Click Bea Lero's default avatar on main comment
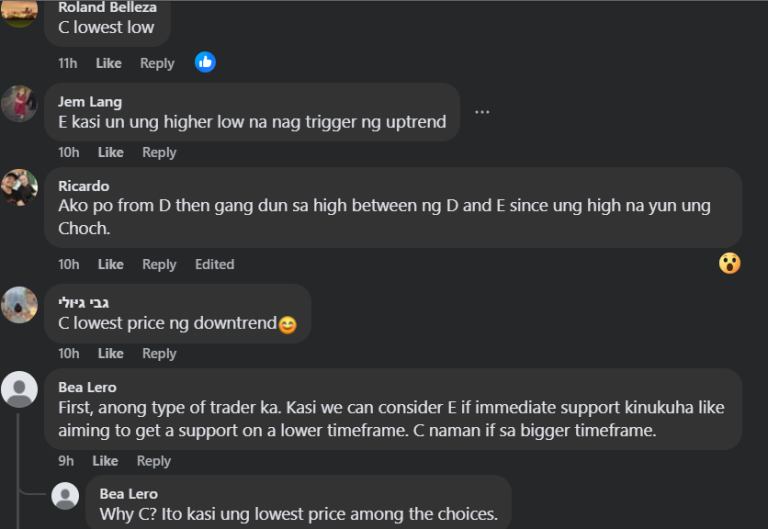The height and width of the screenshot is (529, 768). pyautogui.click(x=20, y=388)
